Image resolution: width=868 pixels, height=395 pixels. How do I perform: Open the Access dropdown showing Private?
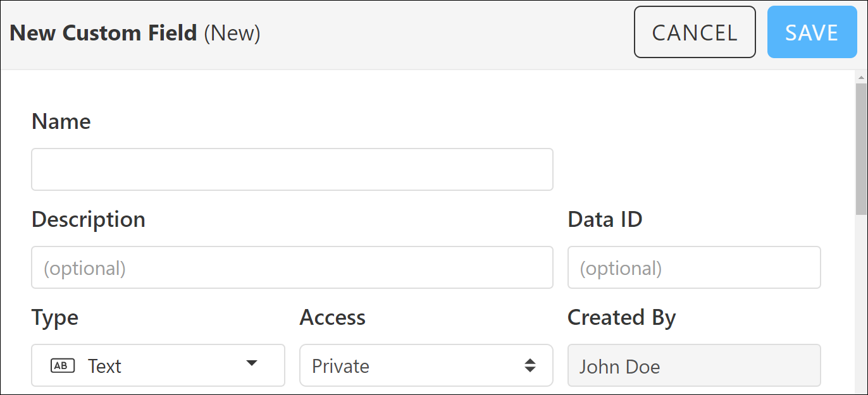[426, 365]
